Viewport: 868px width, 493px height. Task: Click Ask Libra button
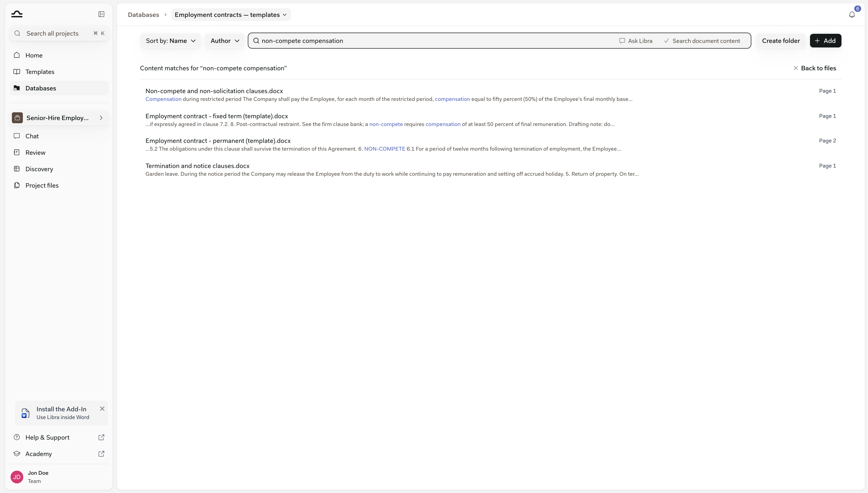pyautogui.click(x=636, y=41)
